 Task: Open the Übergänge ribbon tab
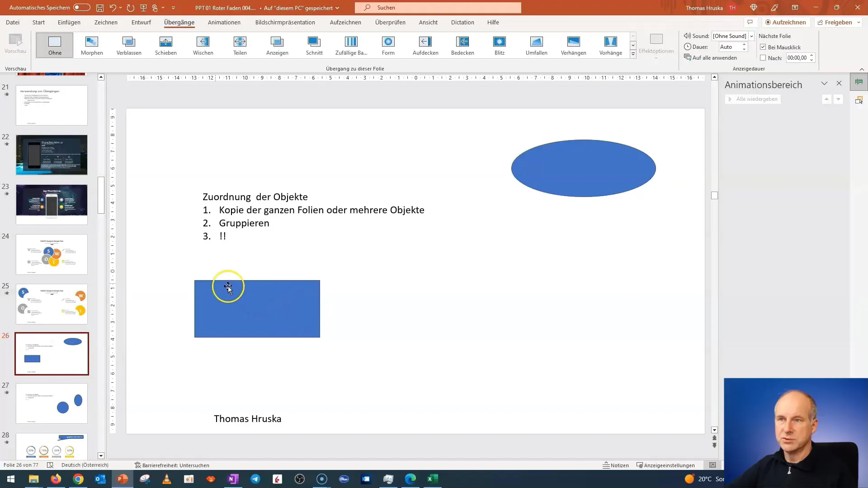tap(179, 22)
